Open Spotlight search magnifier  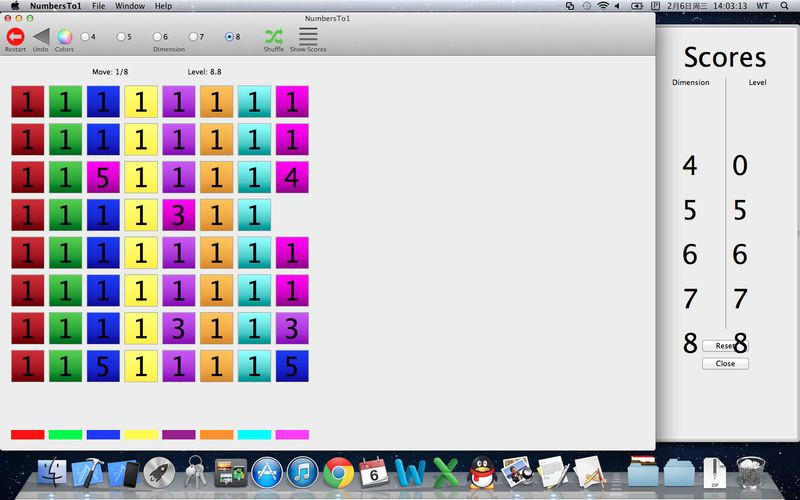(x=784, y=6)
